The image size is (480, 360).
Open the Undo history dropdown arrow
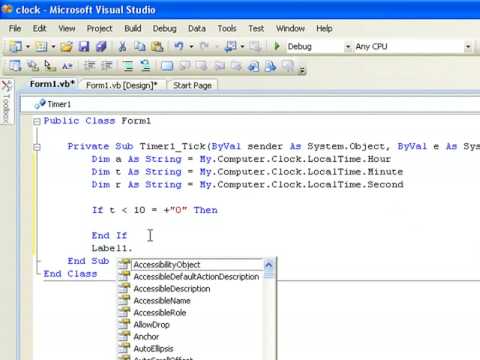[x=191, y=46]
